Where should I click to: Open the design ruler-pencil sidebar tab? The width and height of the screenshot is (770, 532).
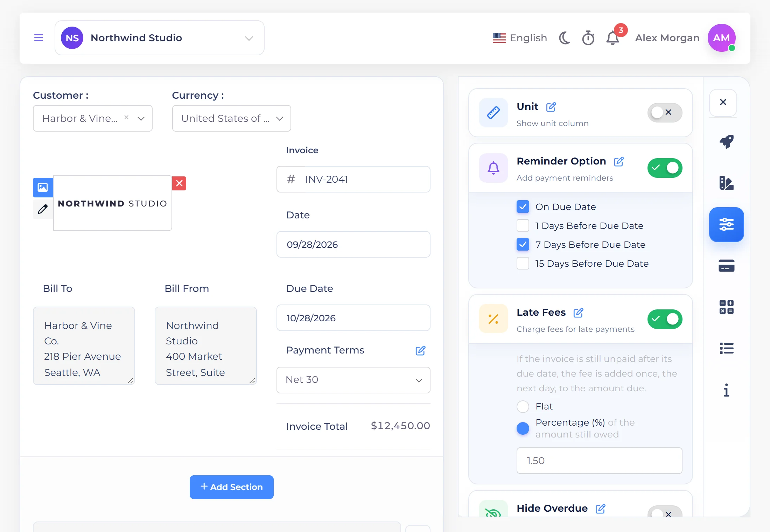(727, 183)
